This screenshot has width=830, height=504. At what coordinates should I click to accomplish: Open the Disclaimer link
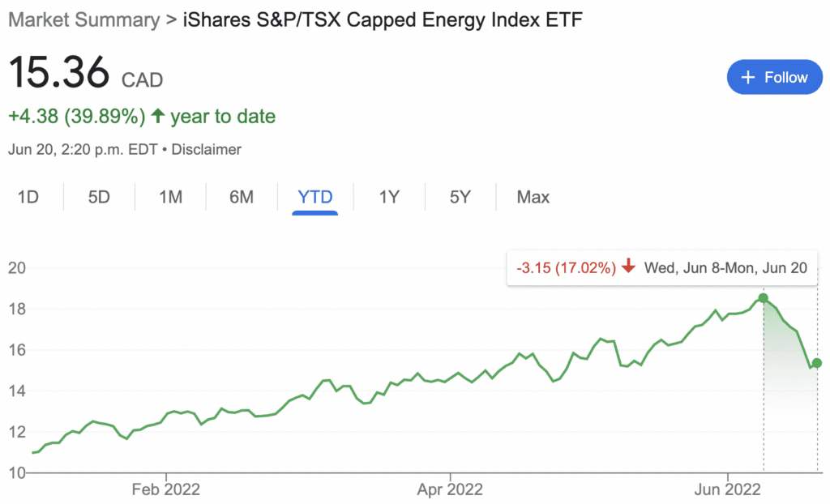[x=207, y=149]
